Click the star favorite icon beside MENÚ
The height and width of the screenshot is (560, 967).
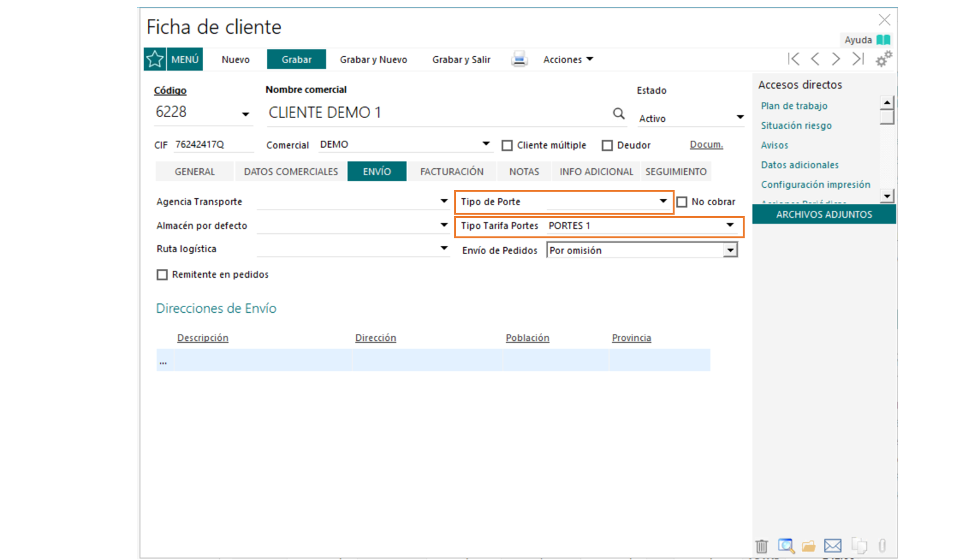pyautogui.click(x=155, y=59)
